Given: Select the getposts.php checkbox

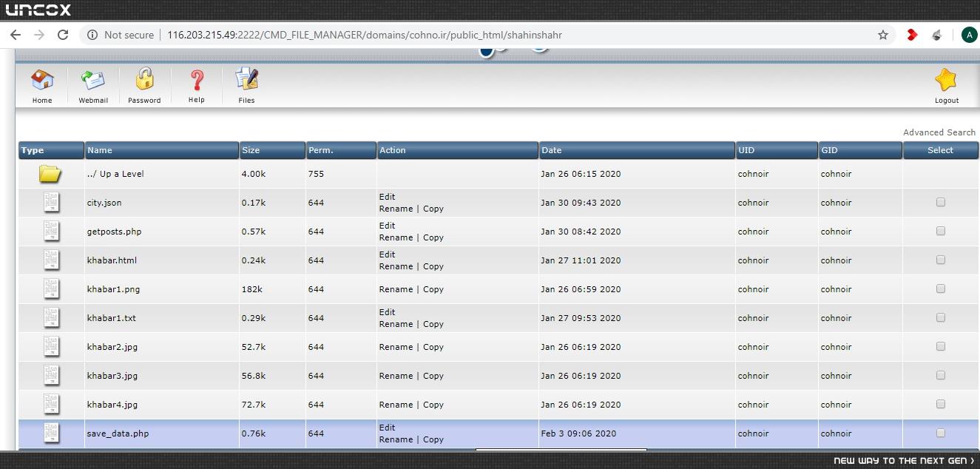Looking at the screenshot, I should tap(941, 231).
